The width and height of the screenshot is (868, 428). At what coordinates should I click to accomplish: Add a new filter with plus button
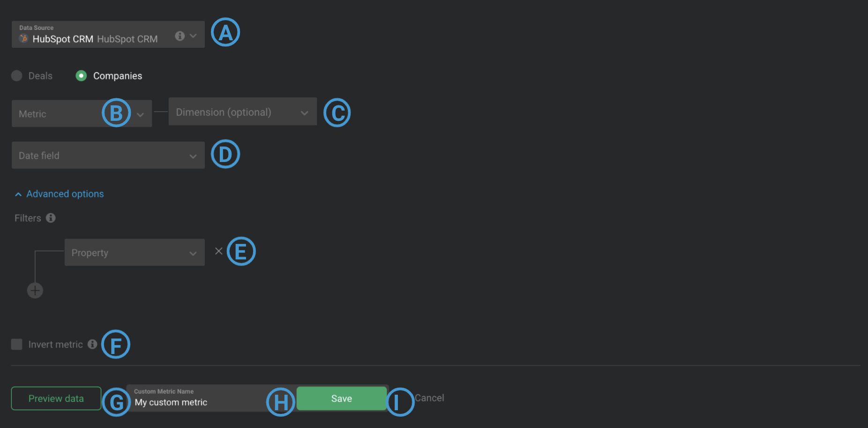[35, 290]
